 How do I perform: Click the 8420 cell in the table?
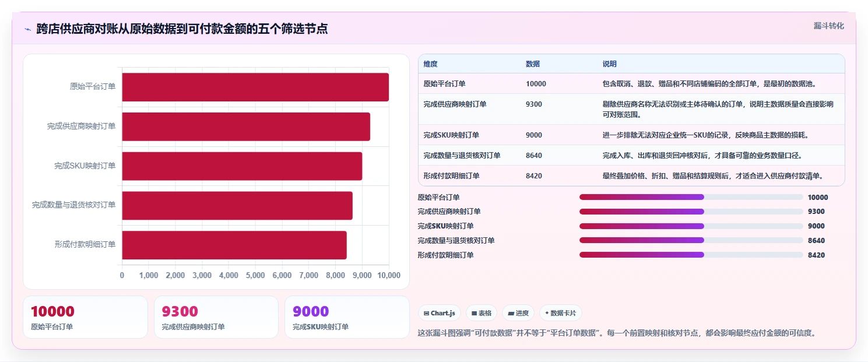534,176
